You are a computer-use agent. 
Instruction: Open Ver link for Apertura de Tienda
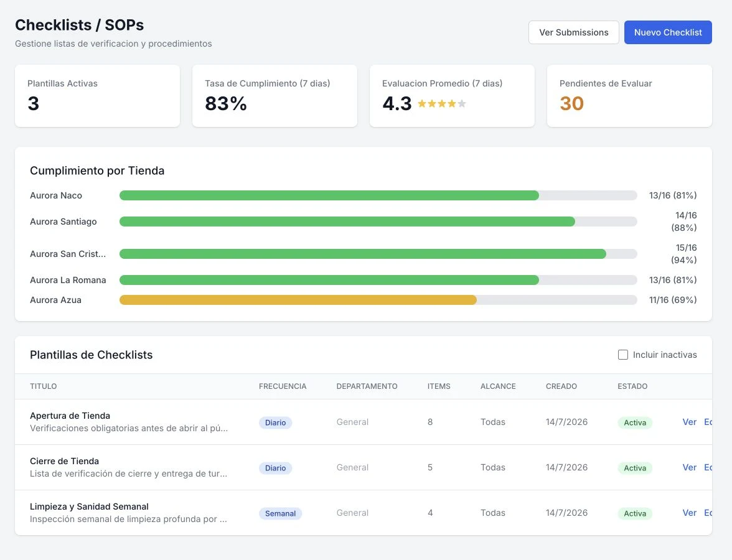pos(689,422)
